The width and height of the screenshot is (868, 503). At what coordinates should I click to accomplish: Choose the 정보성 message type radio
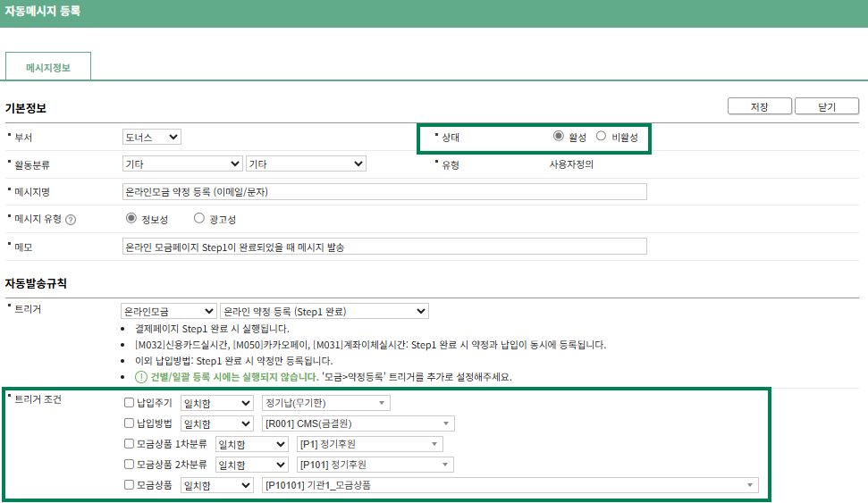pos(131,218)
